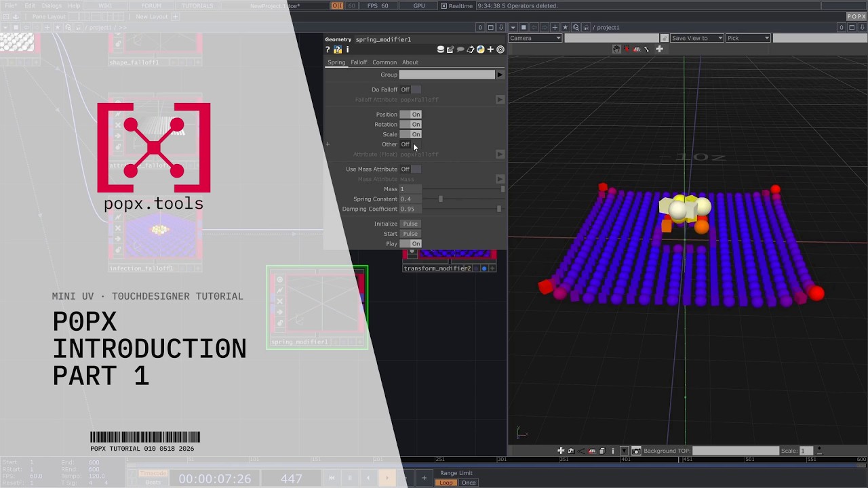Image resolution: width=868 pixels, height=488 pixels.
Task: Adjust the Spring Constant slider
Action: click(463, 199)
